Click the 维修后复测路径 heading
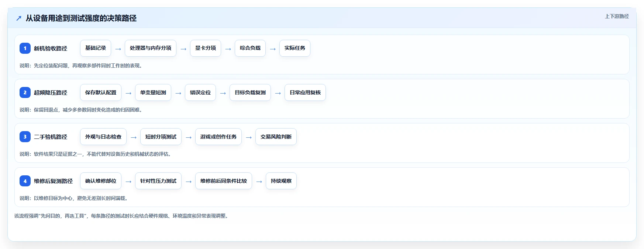Image resolution: width=644 pixels, height=249 pixels. tap(53, 181)
